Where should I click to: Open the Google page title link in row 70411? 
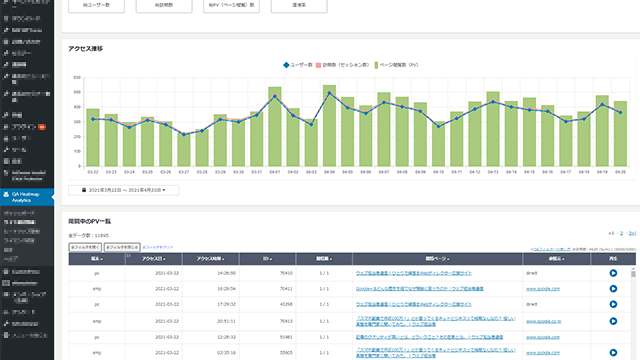419,289
